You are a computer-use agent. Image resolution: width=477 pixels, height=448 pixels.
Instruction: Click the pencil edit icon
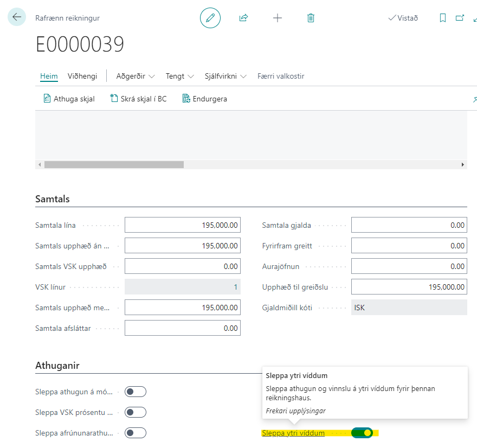point(210,18)
